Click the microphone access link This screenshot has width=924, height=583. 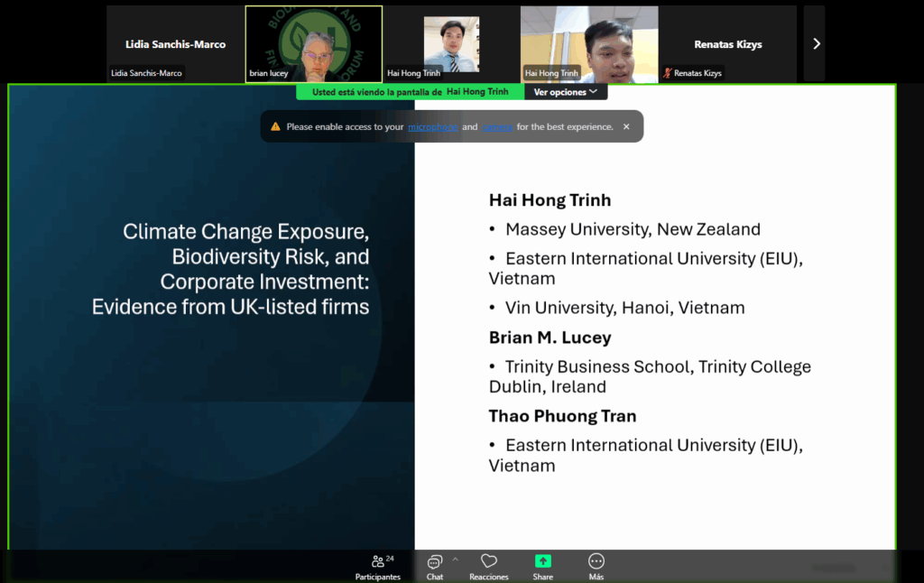click(432, 127)
